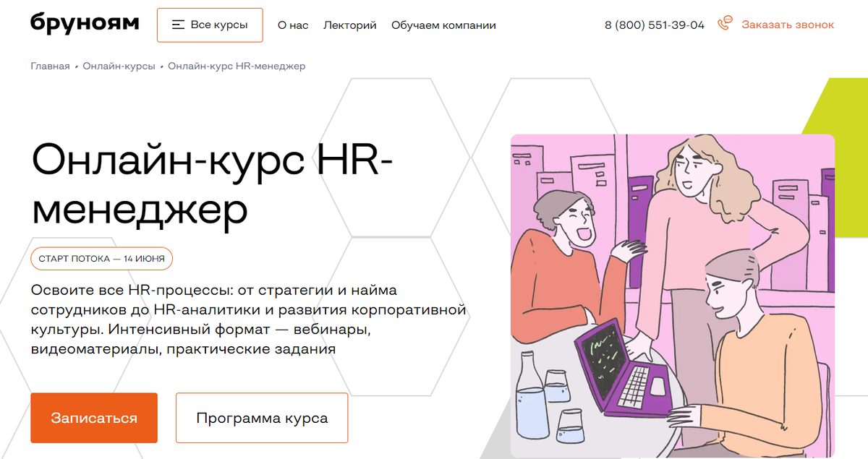Viewport: 868px width, 459px height.
Task: Click hamburger icon in Все курсы button
Action: [x=178, y=25]
